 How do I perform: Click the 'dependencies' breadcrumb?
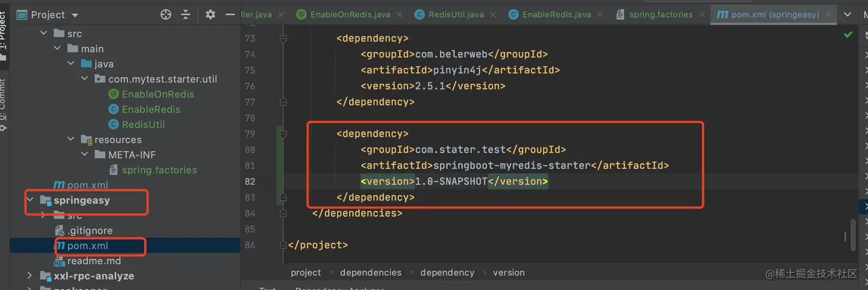pyautogui.click(x=371, y=272)
